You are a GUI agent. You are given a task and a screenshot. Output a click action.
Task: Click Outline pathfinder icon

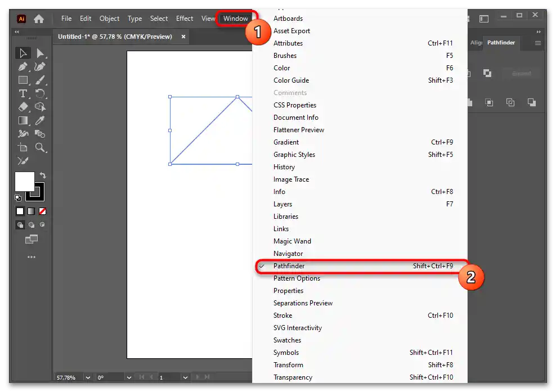pyautogui.click(x=510, y=103)
